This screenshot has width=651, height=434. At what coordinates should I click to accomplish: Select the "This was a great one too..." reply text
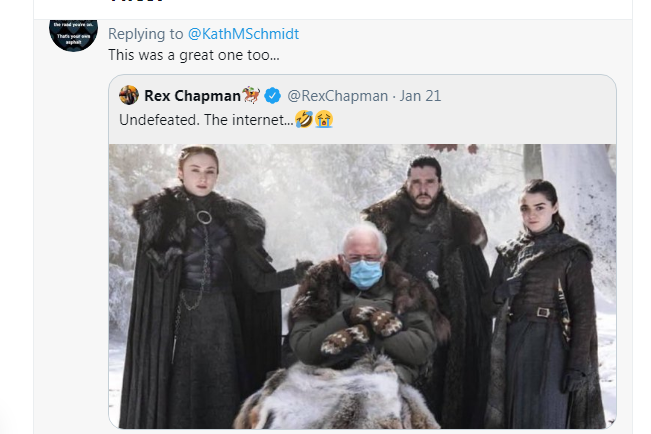click(x=193, y=56)
